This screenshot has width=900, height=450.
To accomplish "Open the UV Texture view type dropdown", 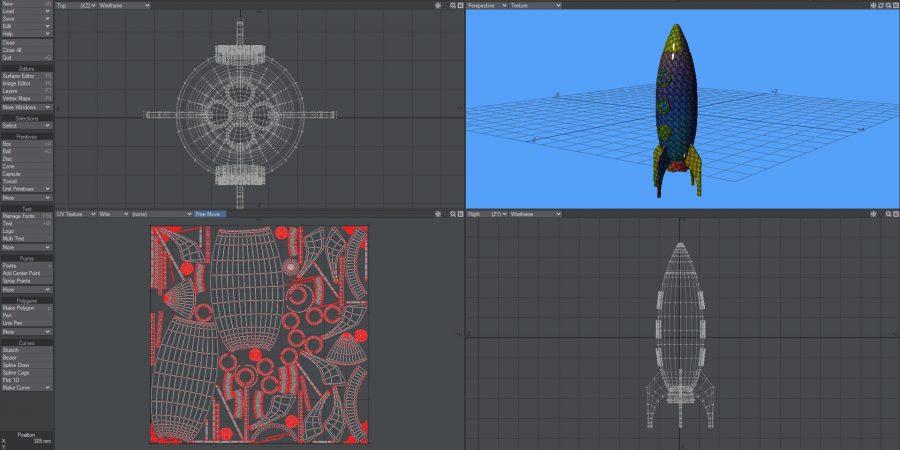I will pyautogui.click(x=74, y=214).
